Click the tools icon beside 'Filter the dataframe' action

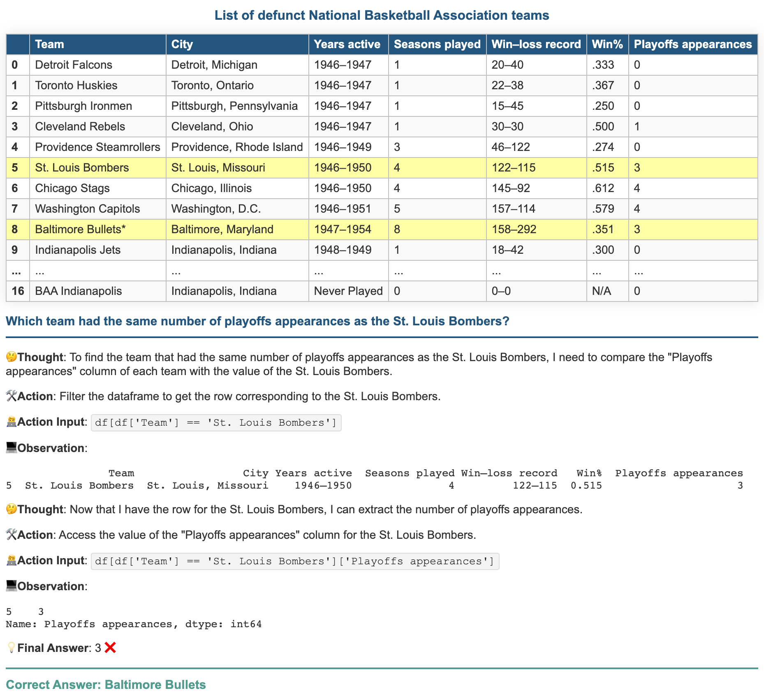coord(12,396)
